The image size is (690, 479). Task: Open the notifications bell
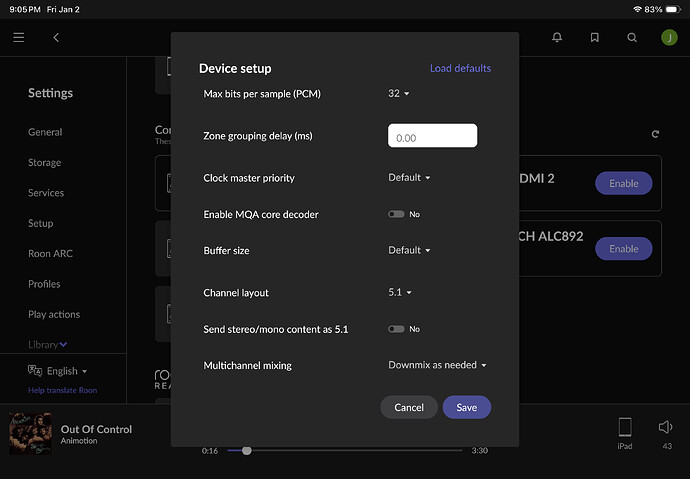point(557,37)
